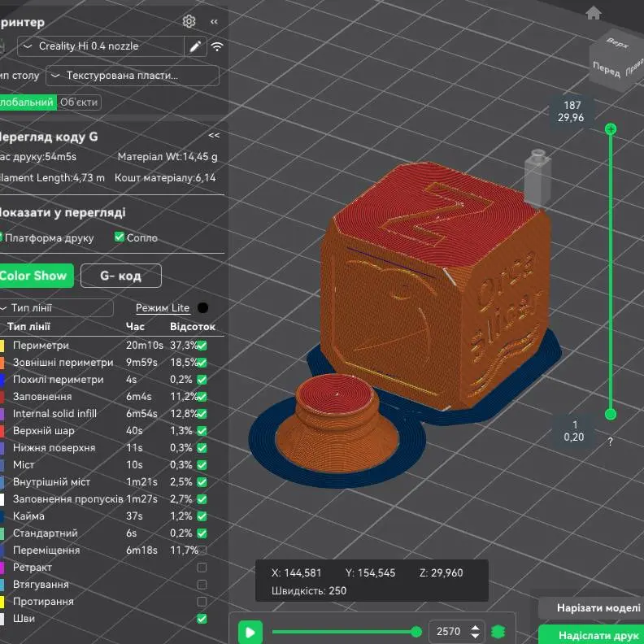Open the Creality Hi 0.4 nozzle dropdown
644x644 pixels.
[101, 46]
